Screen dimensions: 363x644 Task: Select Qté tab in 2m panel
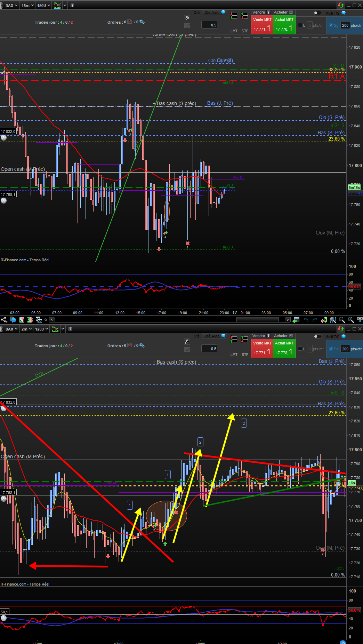coord(197,336)
